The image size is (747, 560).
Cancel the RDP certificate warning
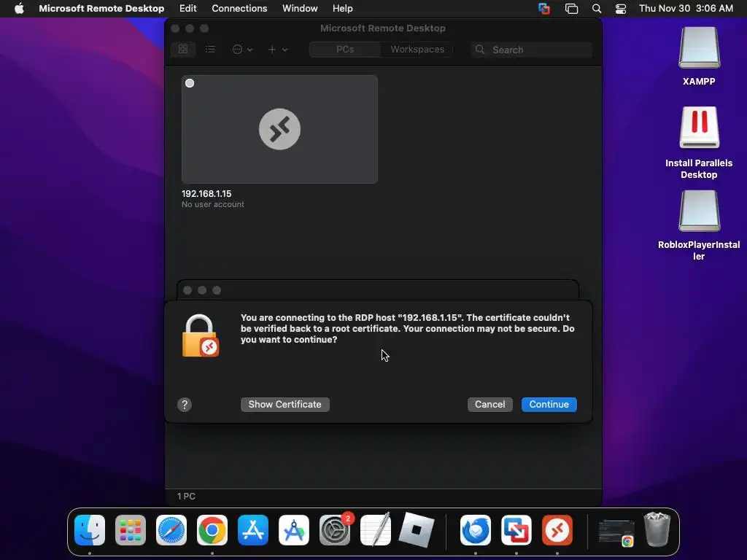point(489,404)
